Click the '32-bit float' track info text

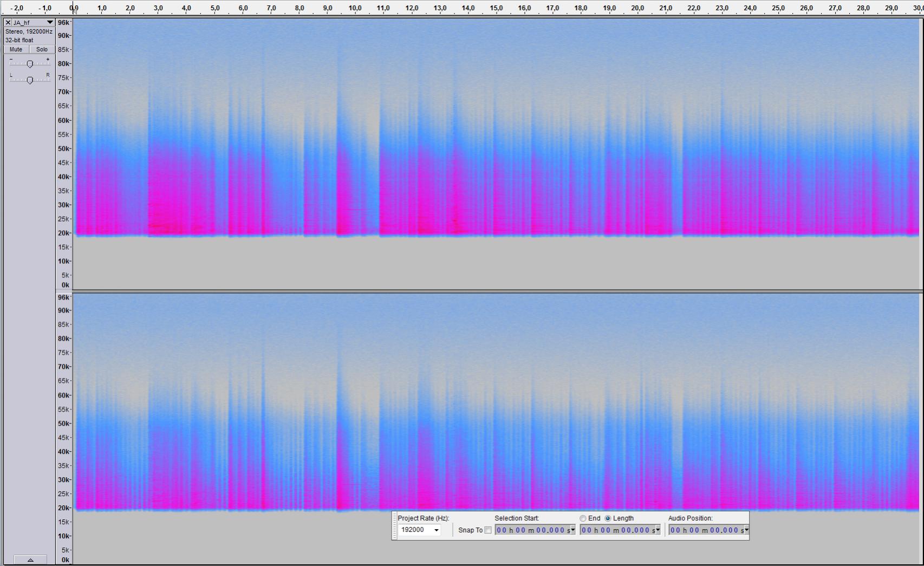click(19, 40)
